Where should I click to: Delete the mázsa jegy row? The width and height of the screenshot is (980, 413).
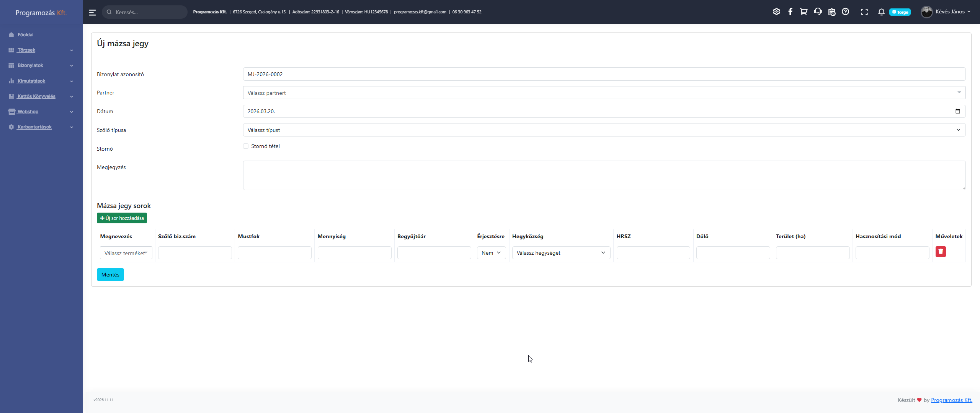coord(941,252)
